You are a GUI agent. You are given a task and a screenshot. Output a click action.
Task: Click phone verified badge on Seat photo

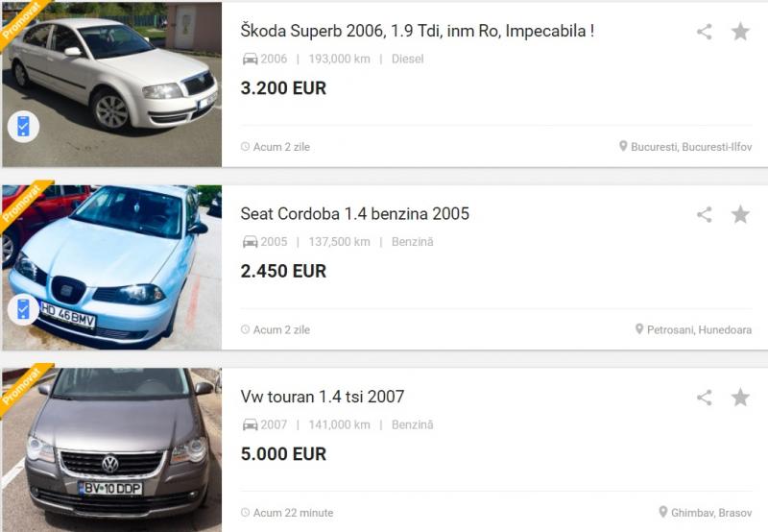click(23, 309)
